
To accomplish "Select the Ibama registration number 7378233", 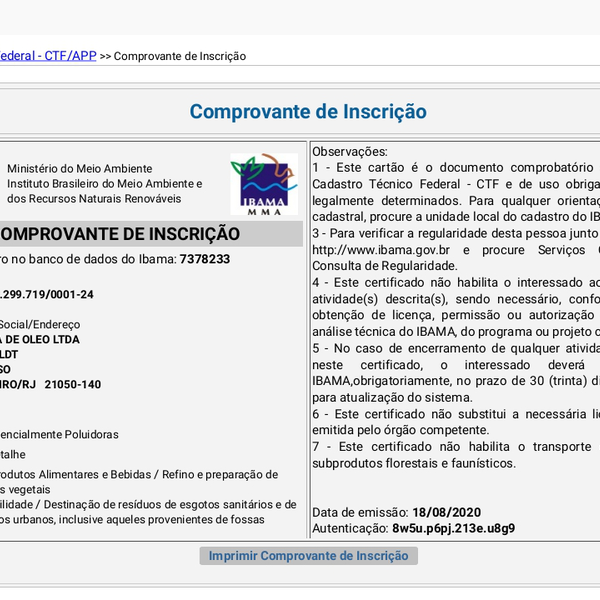I will click(205, 259).
